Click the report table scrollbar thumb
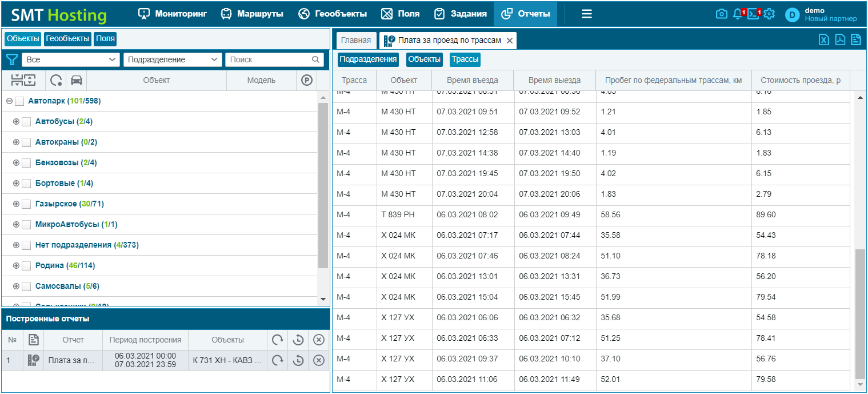The image size is (868, 394). (x=860, y=314)
